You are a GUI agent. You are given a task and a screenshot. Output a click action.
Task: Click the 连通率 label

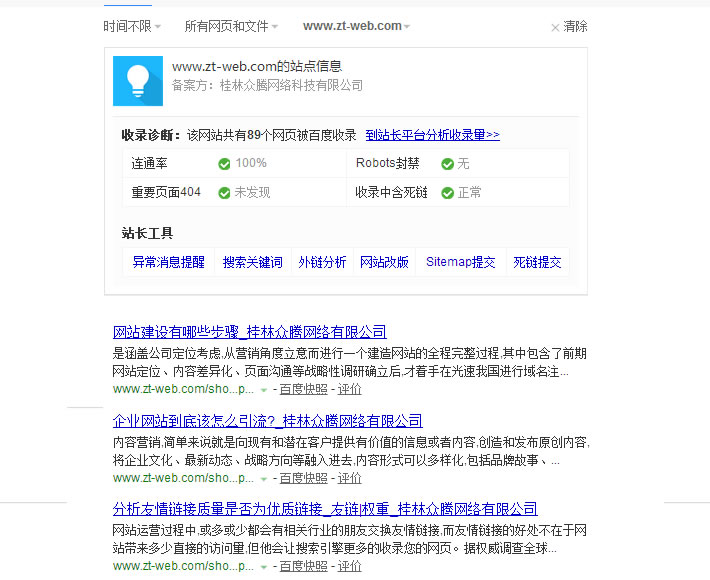(149, 163)
